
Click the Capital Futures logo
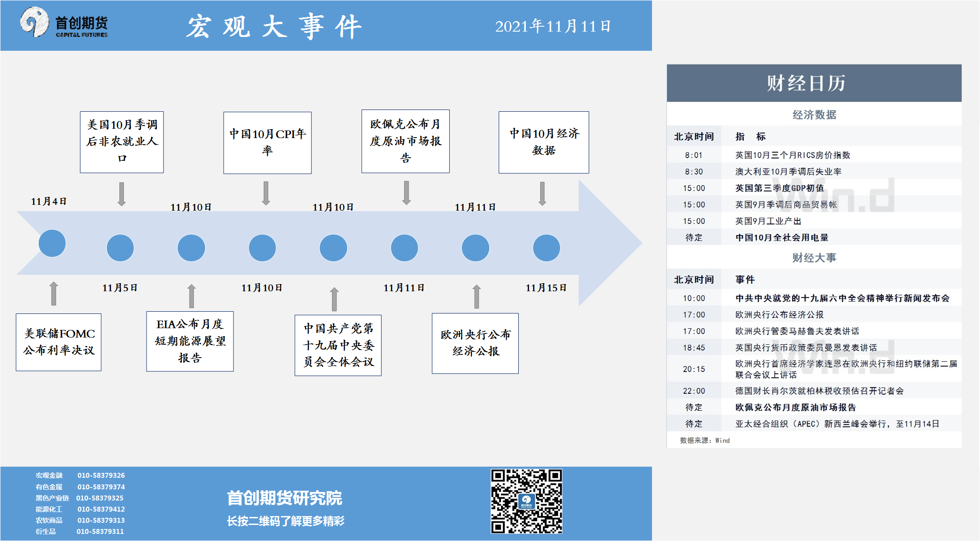64,22
